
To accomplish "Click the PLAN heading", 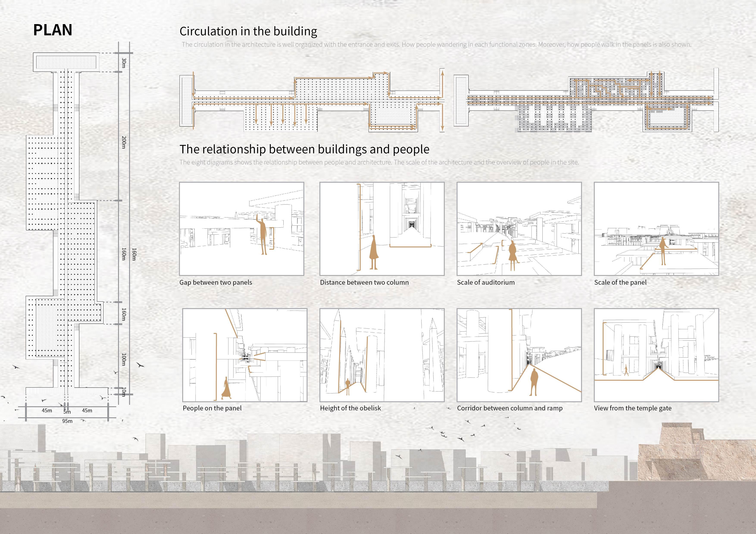I will pyautogui.click(x=53, y=30).
